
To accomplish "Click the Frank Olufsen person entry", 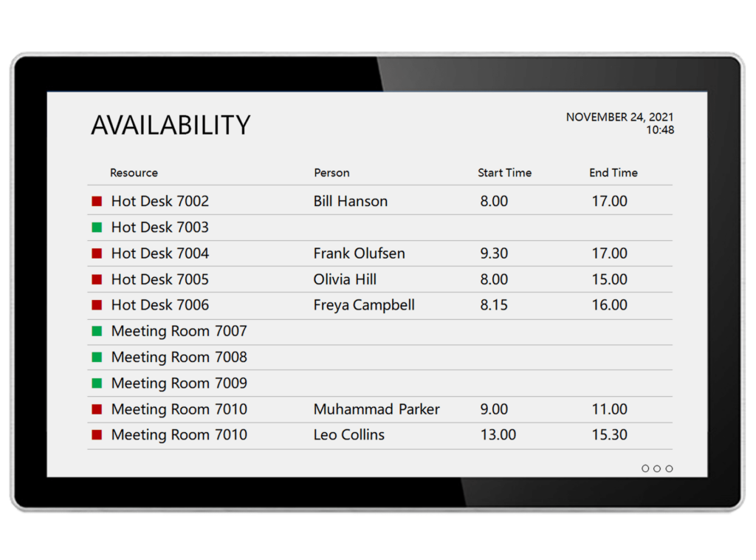I will (359, 253).
